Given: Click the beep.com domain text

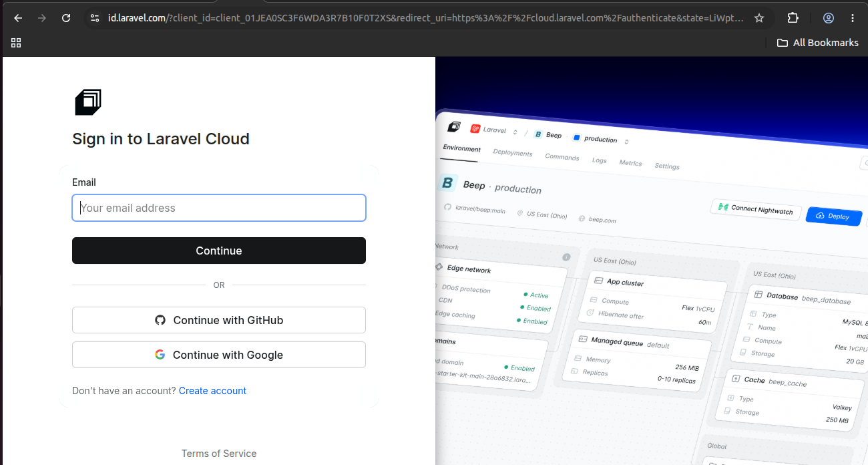Looking at the screenshot, I should (602, 220).
